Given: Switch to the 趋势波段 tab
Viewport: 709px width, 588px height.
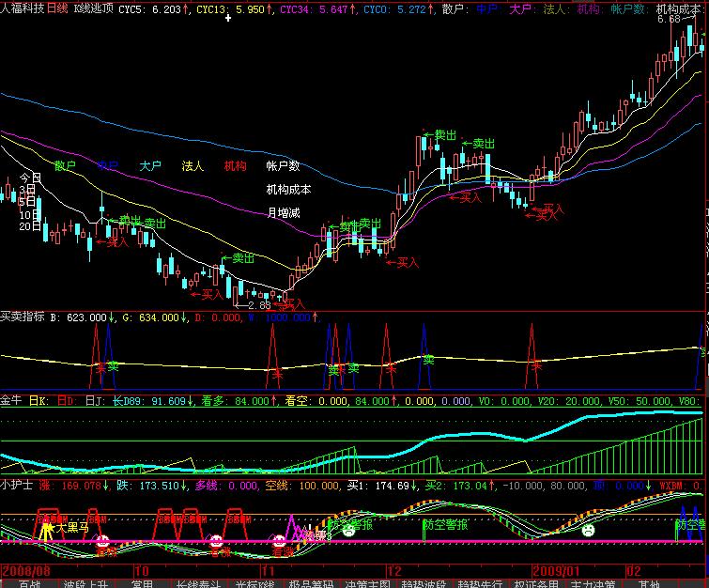Looking at the screenshot, I should pos(424,583).
